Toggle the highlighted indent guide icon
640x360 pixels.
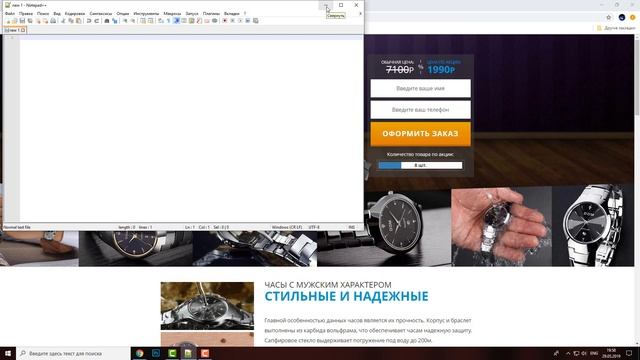point(176,21)
